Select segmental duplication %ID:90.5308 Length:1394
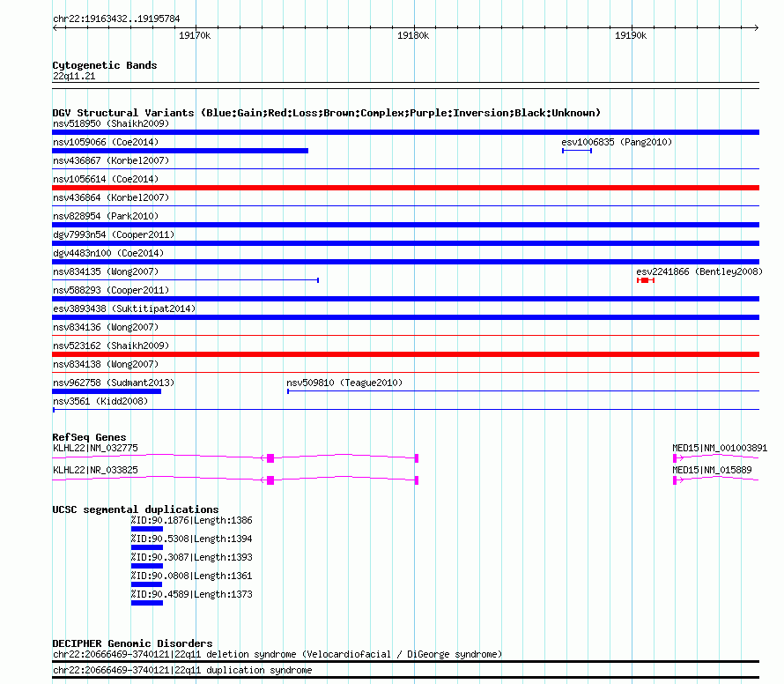 pos(191,539)
